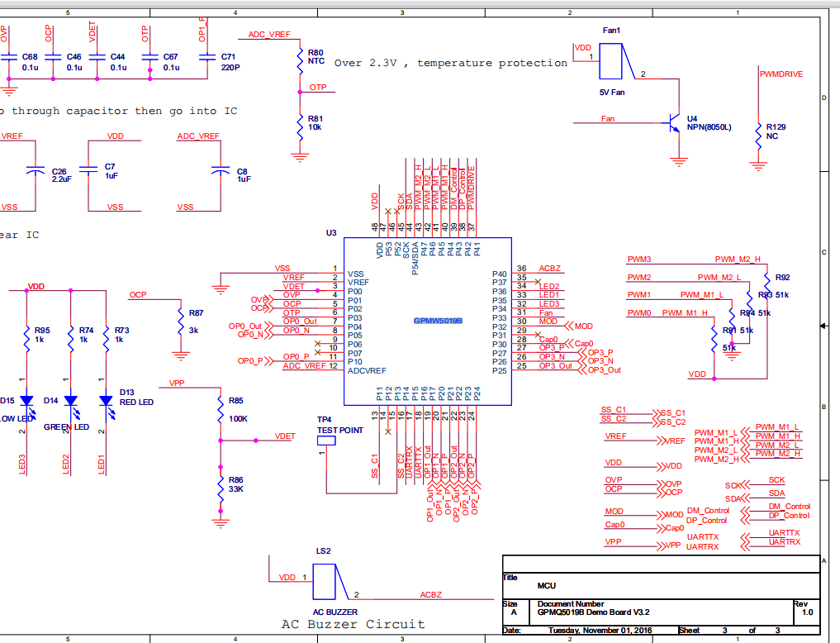Click the C46 capacitor label

point(74,62)
